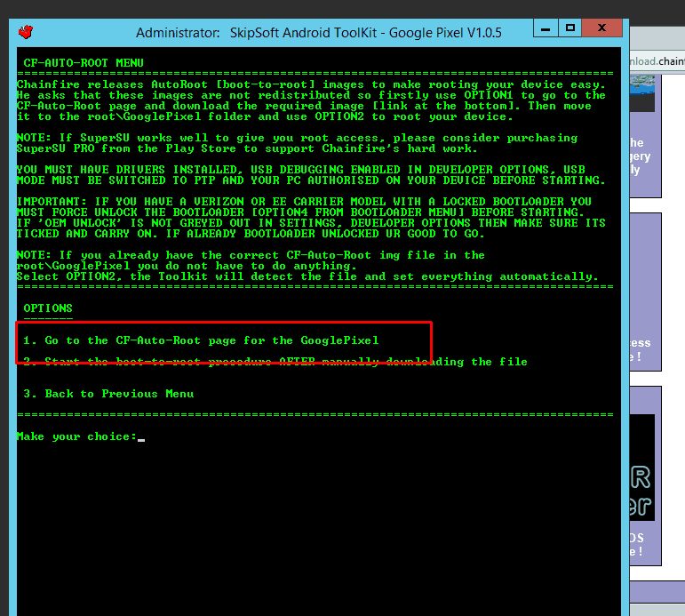Select option 2 'Start the boot-to-root procedure'
Image resolution: width=685 pixels, height=616 pixels.
pos(275,362)
